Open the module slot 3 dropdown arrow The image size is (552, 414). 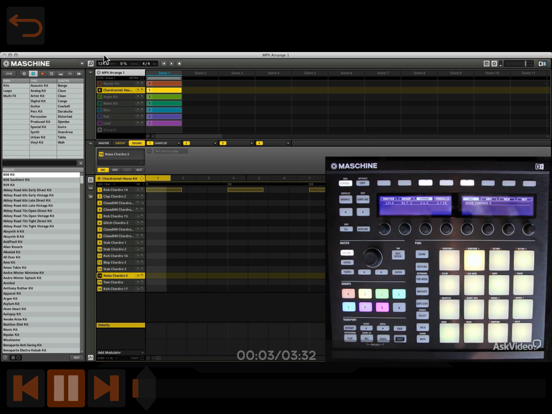pos(252,143)
